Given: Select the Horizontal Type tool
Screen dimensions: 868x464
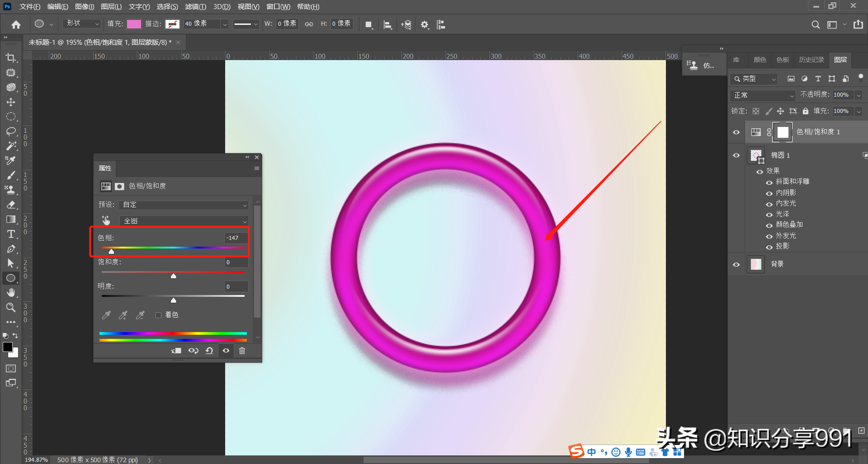Looking at the screenshot, I should (11, 234).
